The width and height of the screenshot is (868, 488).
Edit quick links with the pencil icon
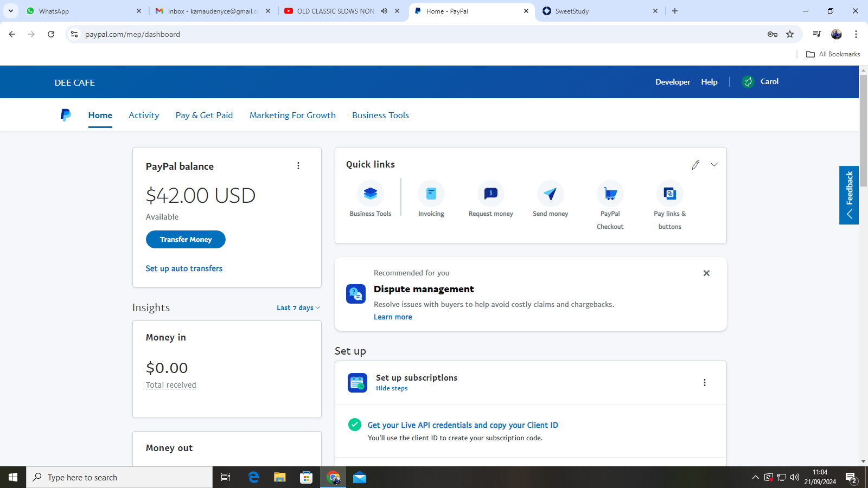point(695,165)
